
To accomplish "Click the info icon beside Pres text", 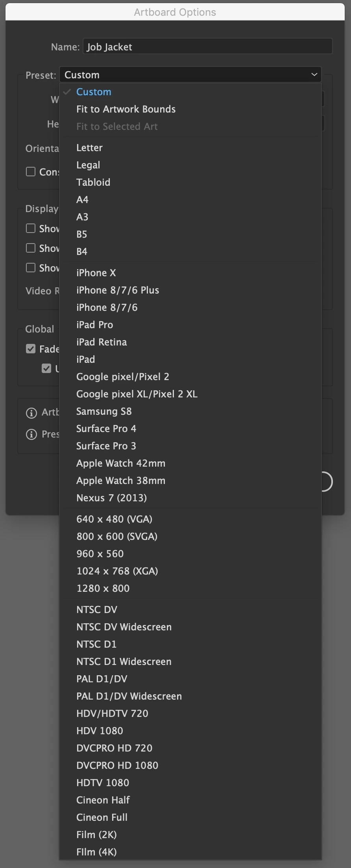I will click(31, 434).
